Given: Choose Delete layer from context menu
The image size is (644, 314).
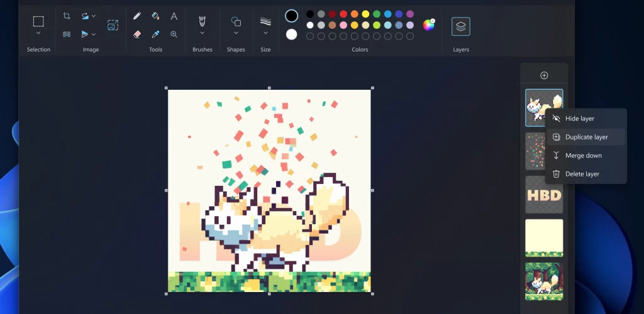Looking at the screenshot, I should pos(586,174).
